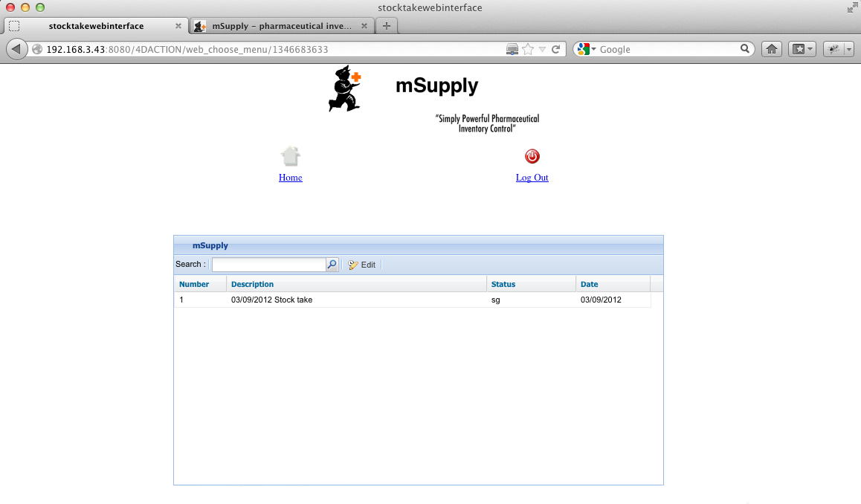Click the stocktake Search text field
This screenshot has height=504, width=861.
point(269,265)
